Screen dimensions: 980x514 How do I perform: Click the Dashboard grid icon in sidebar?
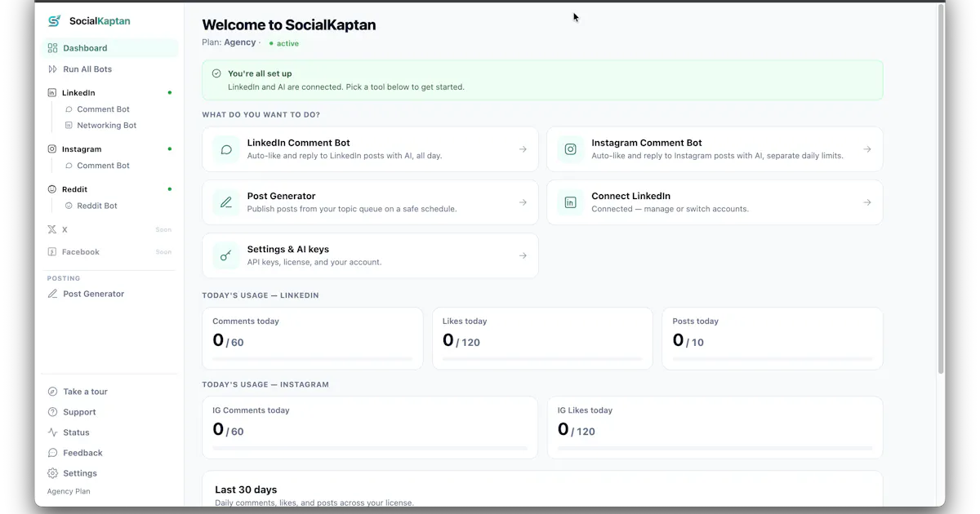pyautogui.click(x=52, y=48)
